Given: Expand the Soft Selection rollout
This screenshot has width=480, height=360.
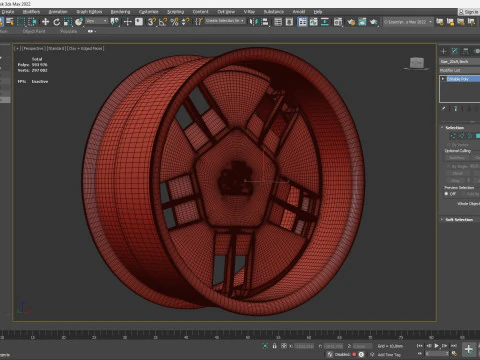Looking at the screenshot, I should [x=460, y=219].
